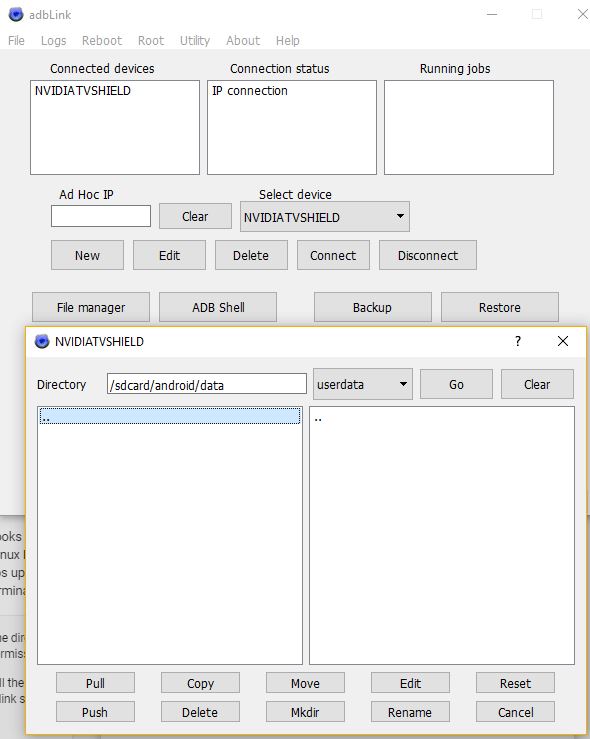Launch the ADB Shell
Screen dimensions: 590x739
(x=218, y=307)
